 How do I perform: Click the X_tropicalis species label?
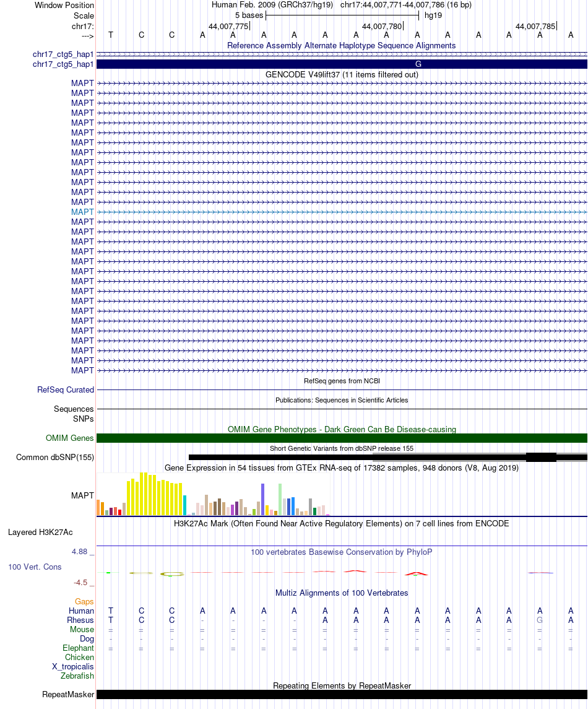(x=73, y=666)
